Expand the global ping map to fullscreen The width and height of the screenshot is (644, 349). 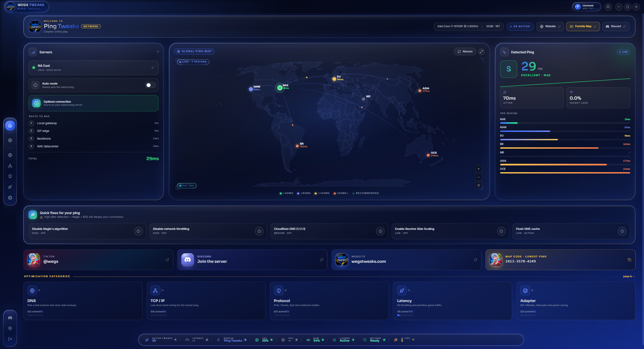pyautogui.click(x=481, y=52)
